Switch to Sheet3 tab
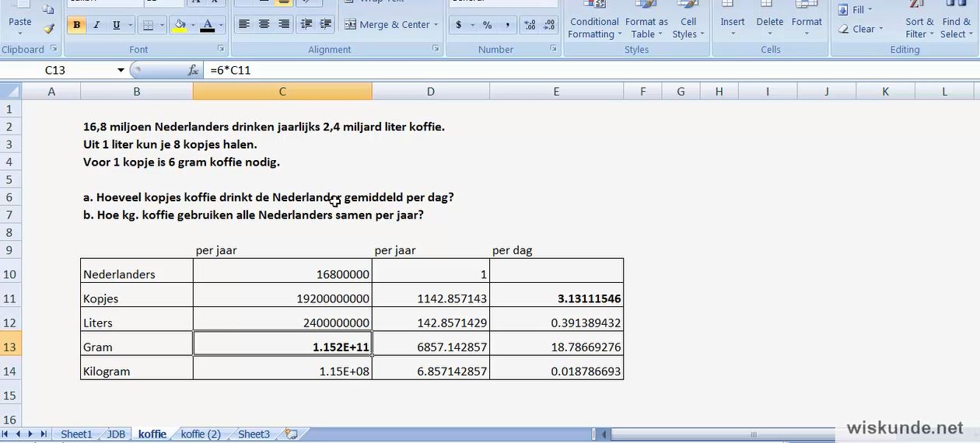Image resolution: width=980 pixels, height=443 pixels. click(x=254, y=434)
